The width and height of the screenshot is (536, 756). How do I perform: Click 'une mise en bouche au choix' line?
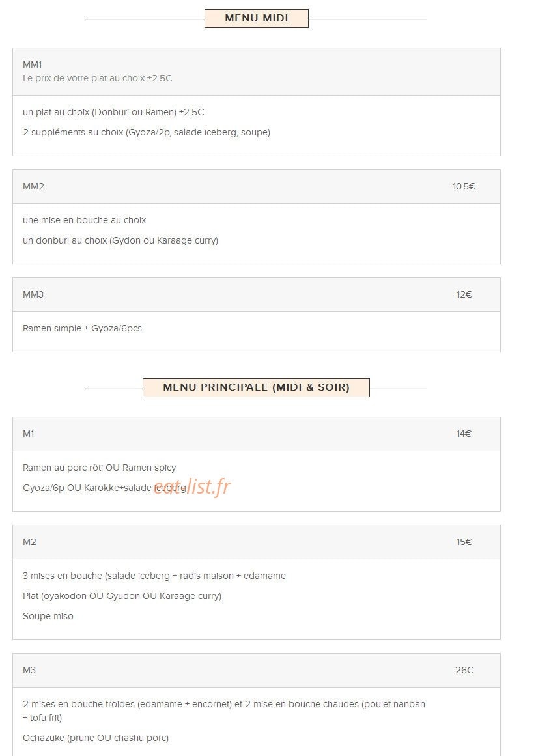[x=85, y=220]
